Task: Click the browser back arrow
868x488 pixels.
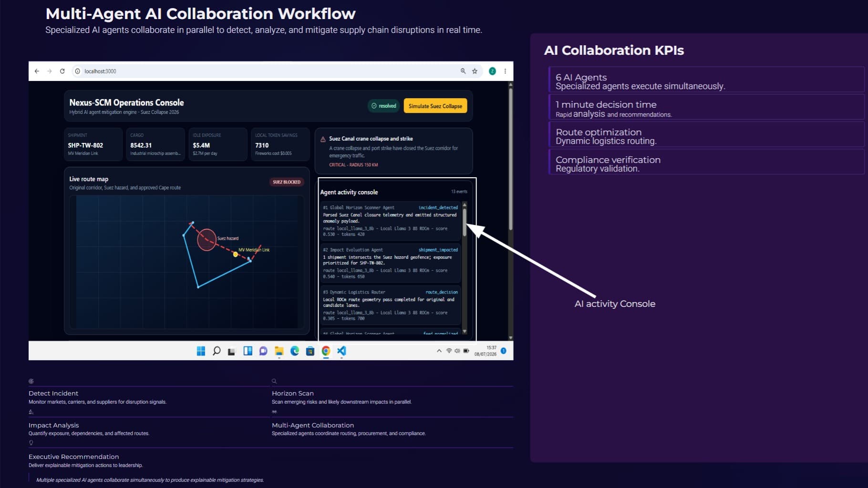Action: 37,71
